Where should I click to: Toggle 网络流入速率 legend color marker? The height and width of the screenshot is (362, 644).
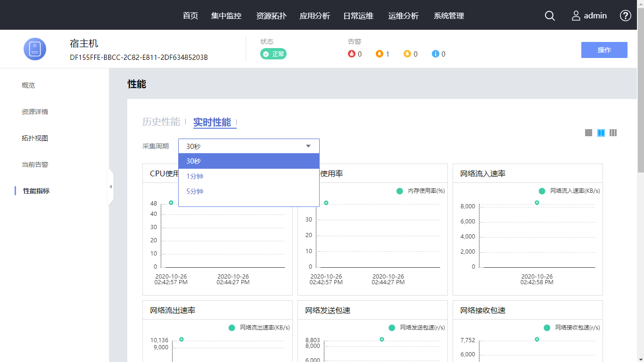click(542, 191)
